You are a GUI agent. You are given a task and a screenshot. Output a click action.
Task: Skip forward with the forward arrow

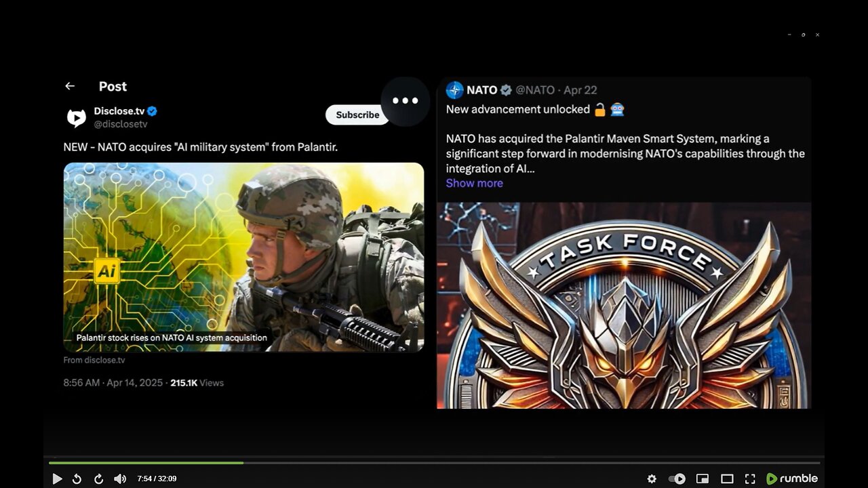pos(98,479)
